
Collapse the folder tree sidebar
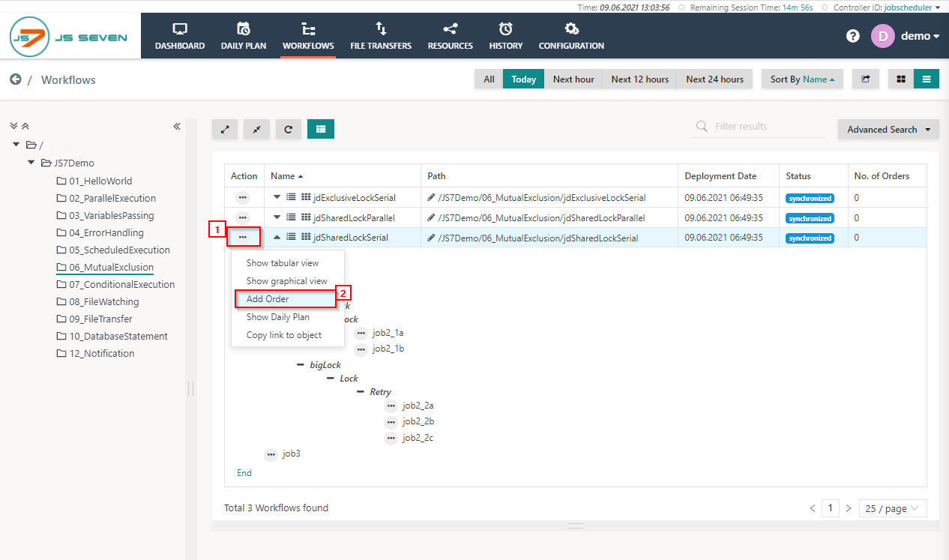(x=177, y=126)
